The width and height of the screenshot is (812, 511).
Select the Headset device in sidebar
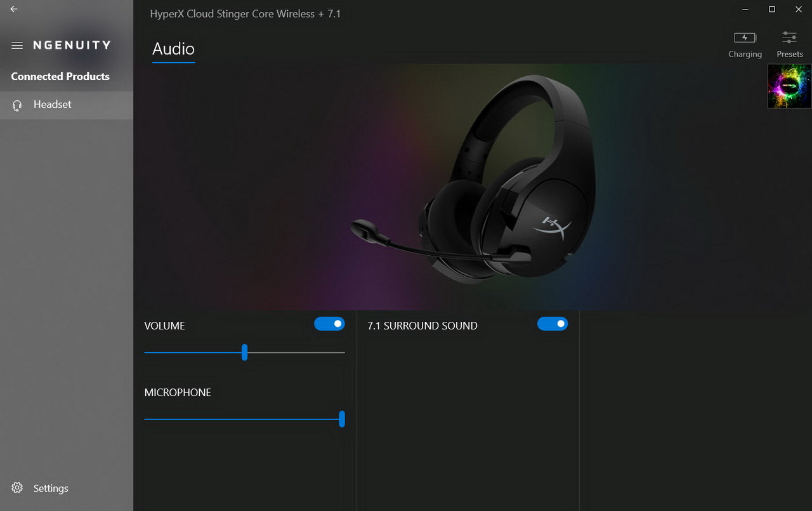click(x=67, y=105)
